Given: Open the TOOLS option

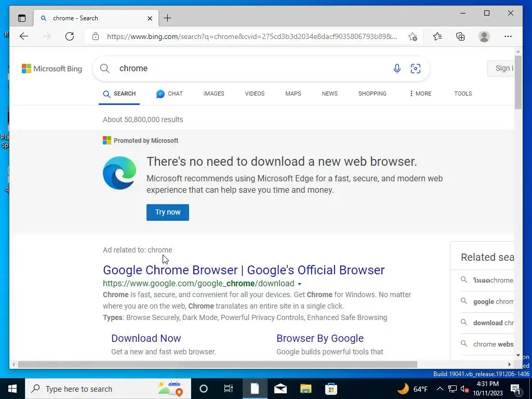Looking at the screenshot, I should (x=463, y=94).
